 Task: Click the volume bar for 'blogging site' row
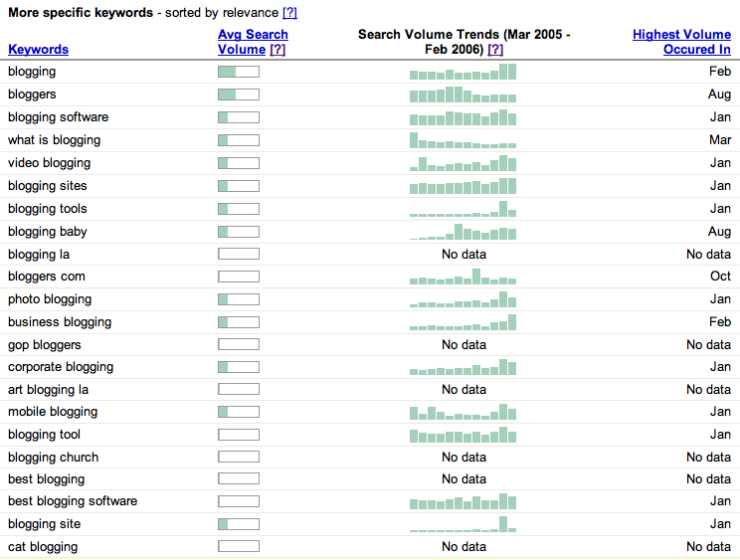click(x=239, y=524)
